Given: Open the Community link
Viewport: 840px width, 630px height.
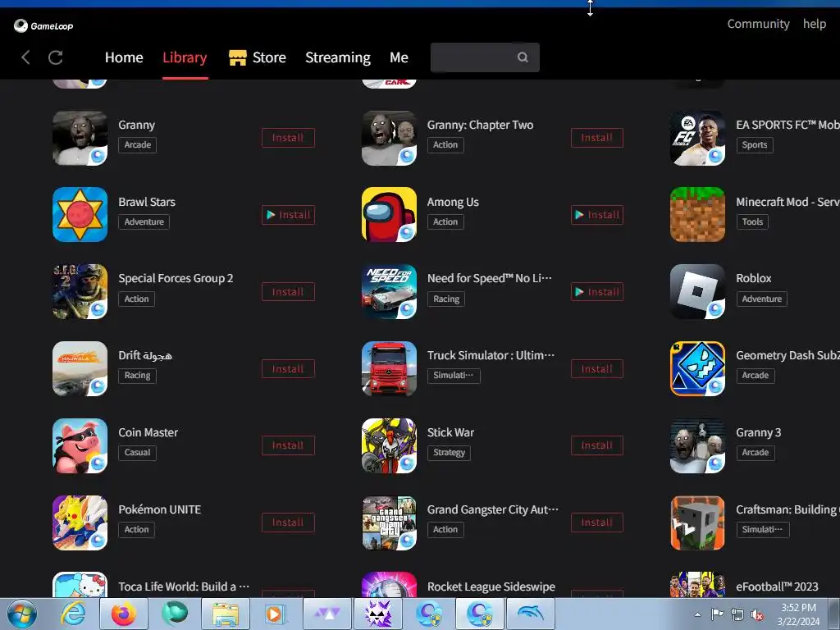Looking at the screenshot, I should coord(758,24).
